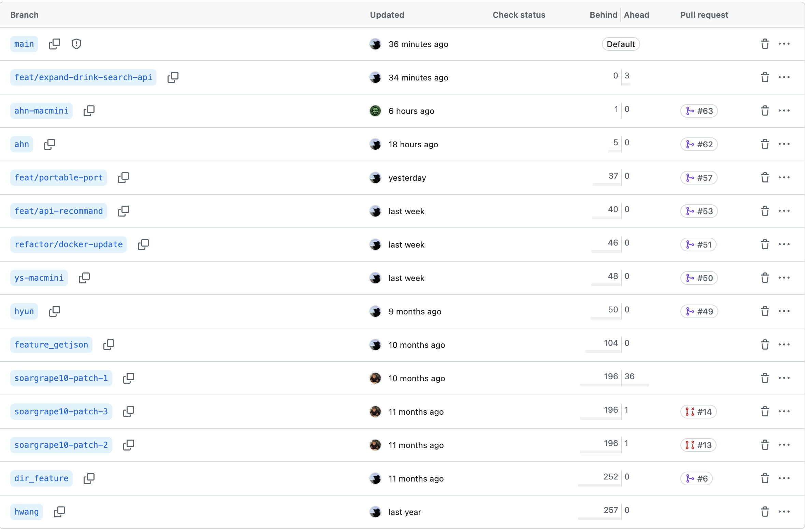Open more options for ys-macmini branch
This screenshot has width=808, height=532.
784,278
